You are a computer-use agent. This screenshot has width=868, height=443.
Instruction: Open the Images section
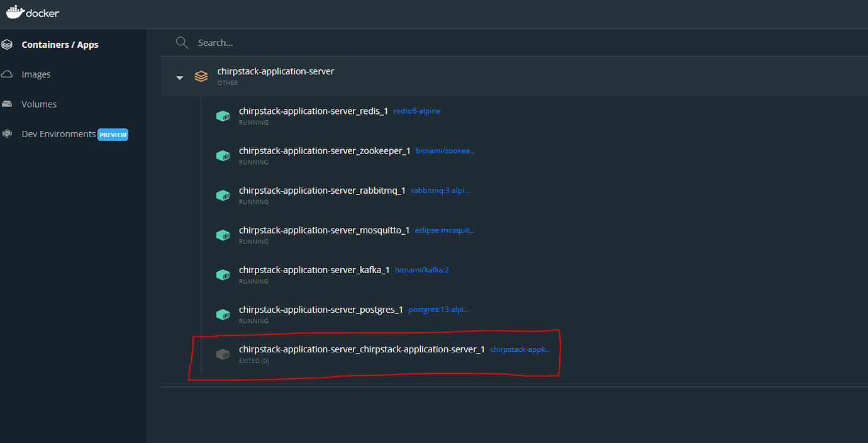pos(36,74)
